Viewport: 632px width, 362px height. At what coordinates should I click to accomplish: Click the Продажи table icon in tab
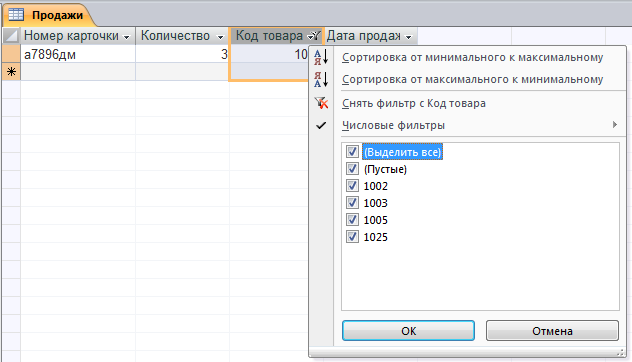tap(16, 15)
